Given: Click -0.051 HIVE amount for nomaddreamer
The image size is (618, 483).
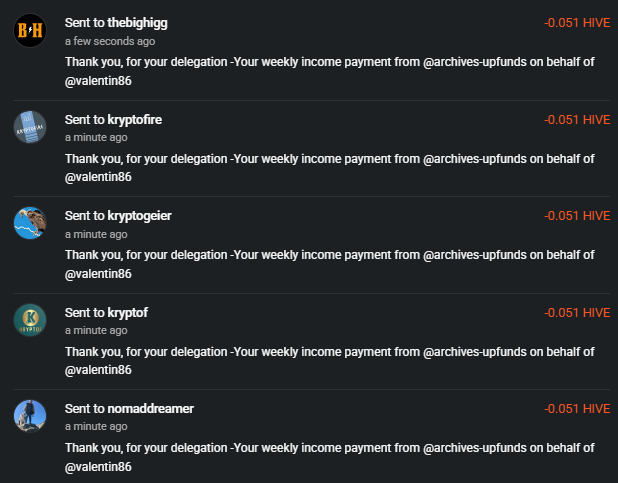Looking at the screenshot, I should coord(577,409).
